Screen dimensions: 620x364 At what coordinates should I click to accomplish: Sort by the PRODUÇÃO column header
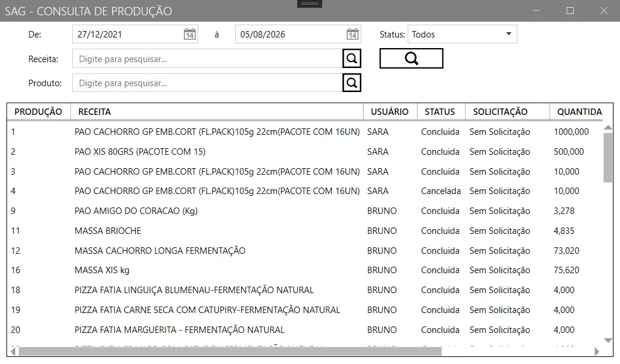pyautogui.click(x=38, y=111)
